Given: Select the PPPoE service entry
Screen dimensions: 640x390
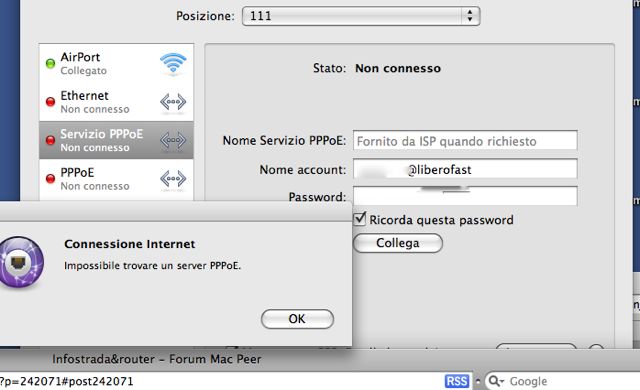Looking at the screenshot, I should [116, 179].
